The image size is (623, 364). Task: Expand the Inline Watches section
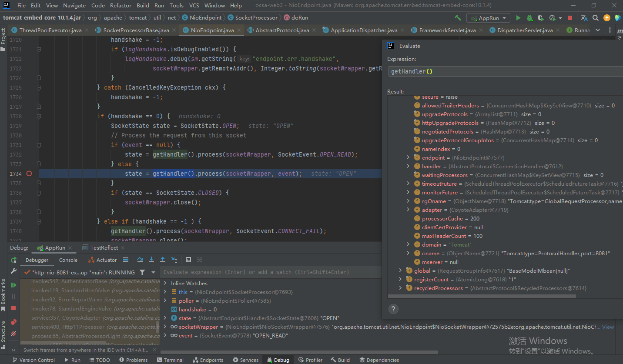tap(165, 283)
